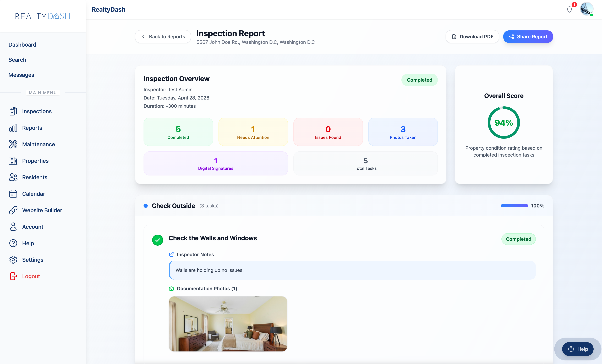602x364 pixels.
Task: Click 'Check the Walls and Windows' title
Action: [213, 238]
